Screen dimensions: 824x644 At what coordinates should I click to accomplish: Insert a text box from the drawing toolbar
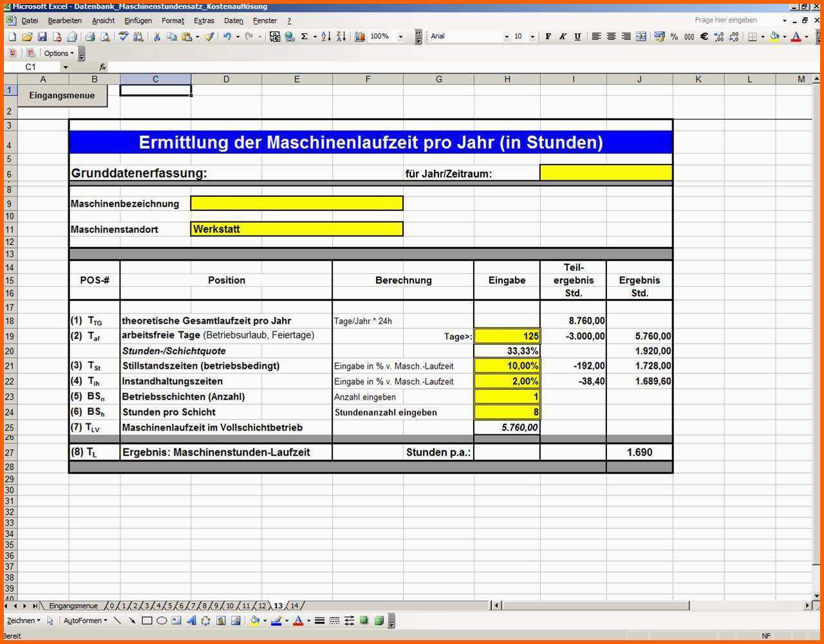[x=176, y=621]
